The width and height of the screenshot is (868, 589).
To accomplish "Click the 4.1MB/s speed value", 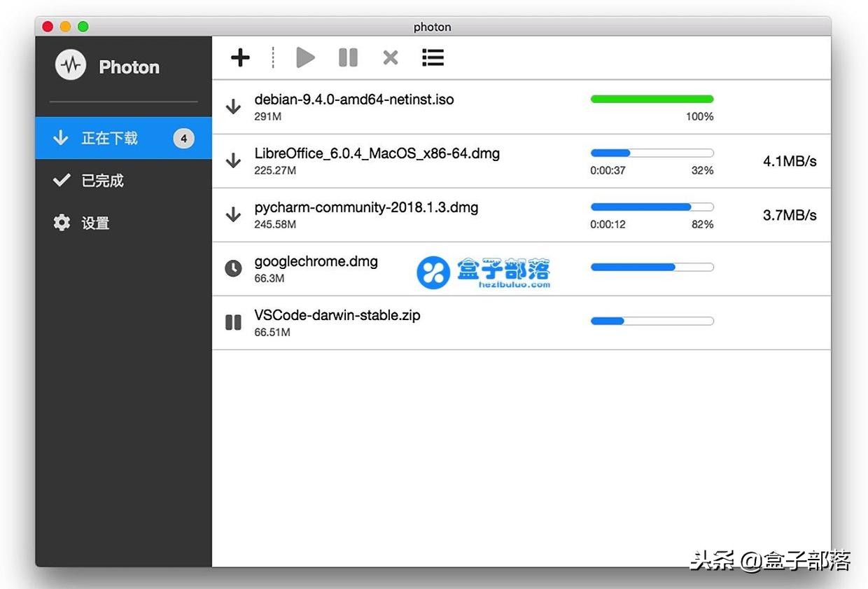I will coord(790,161).
